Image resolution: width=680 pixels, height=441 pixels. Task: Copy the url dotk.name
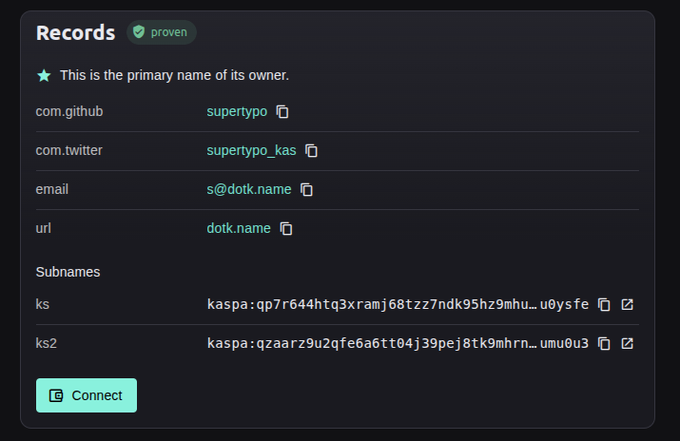pos(286,229)
